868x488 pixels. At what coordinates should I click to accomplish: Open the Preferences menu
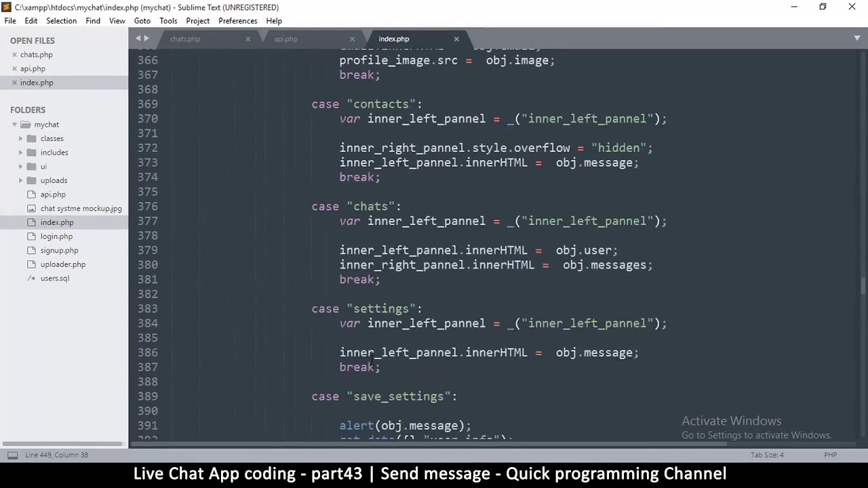(237, 21)
